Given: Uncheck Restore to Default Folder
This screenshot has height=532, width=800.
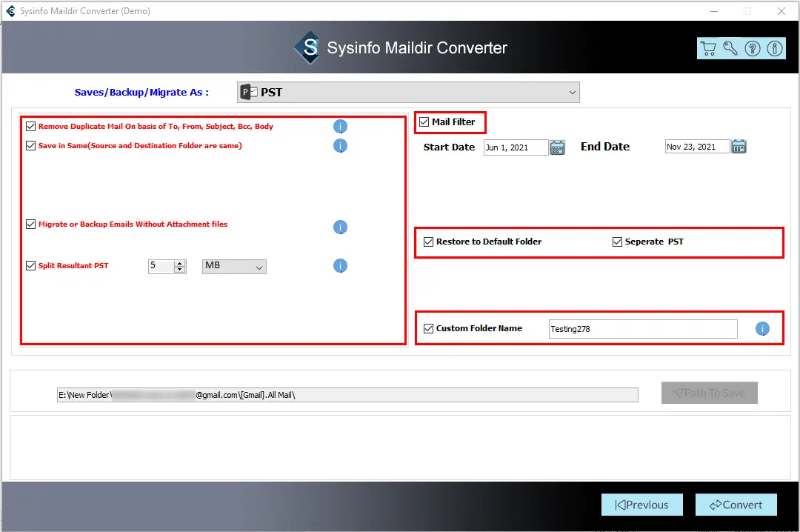Looking at the screenshot, I should tap(429, 242).
